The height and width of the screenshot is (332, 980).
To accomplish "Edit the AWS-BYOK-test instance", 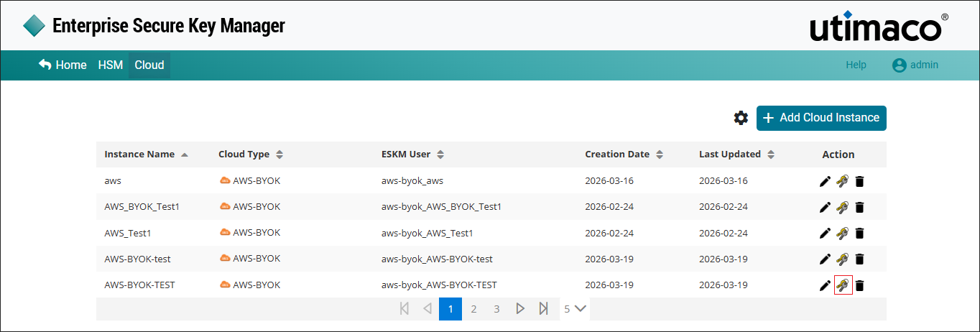I will pos(825,259).
